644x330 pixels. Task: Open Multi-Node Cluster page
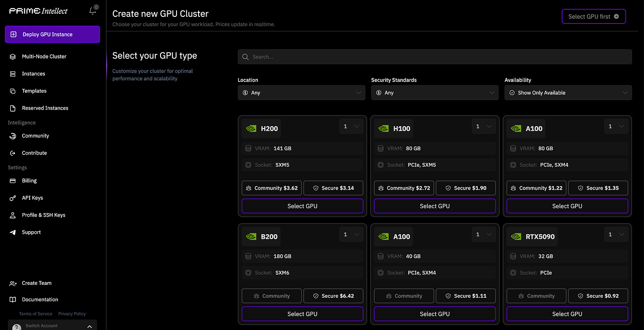point(44,56)
